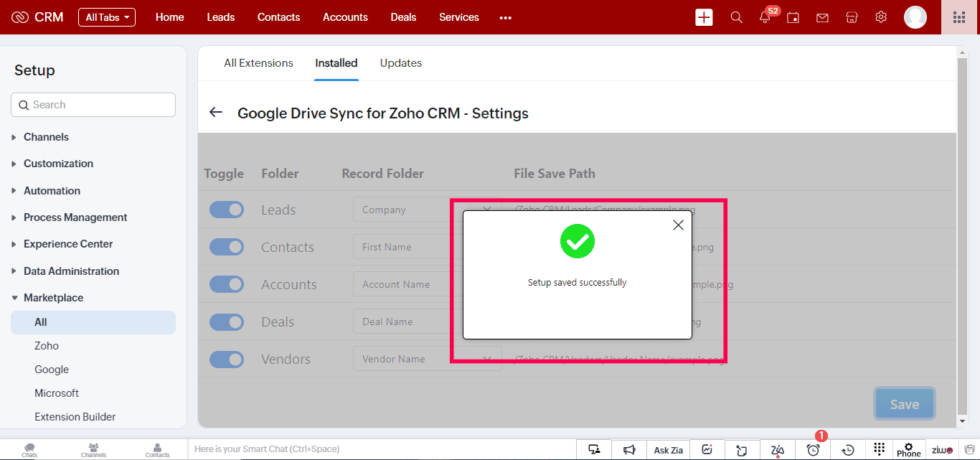
Task: Click the sticky note icon in bottom bar
Action: click(x=742, y=450)
